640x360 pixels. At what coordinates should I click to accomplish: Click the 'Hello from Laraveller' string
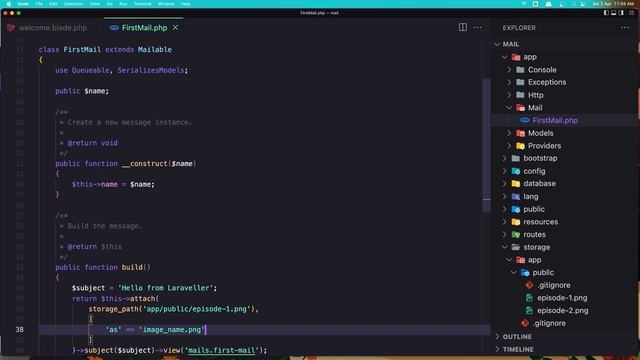pos(165,288)
